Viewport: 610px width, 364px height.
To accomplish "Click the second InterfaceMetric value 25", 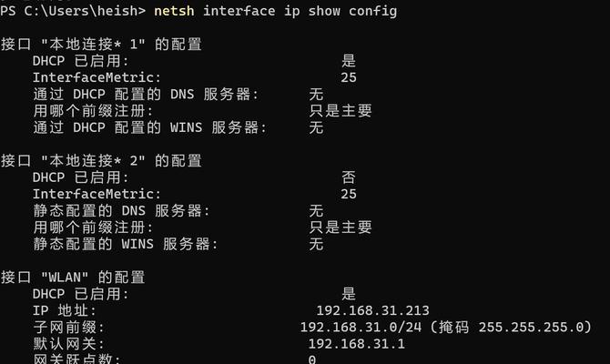I will [x=349, y=194].
